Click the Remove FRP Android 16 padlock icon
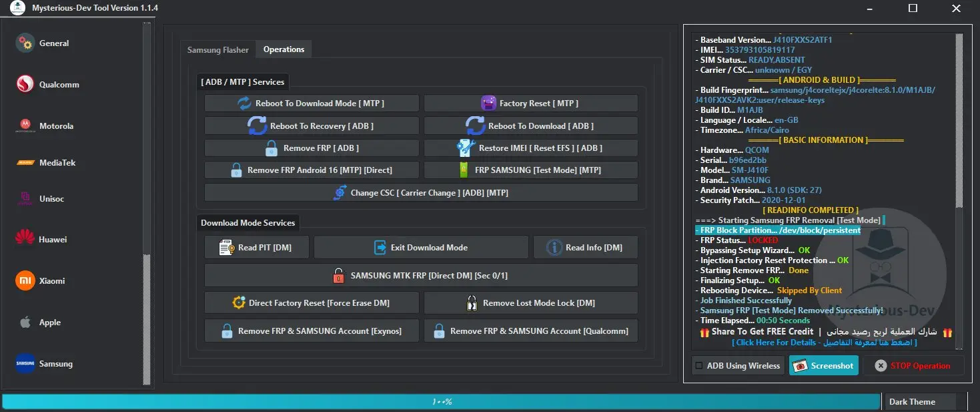Image resolution: width=980 pixels, height=412 pixels. click(236, 170)
